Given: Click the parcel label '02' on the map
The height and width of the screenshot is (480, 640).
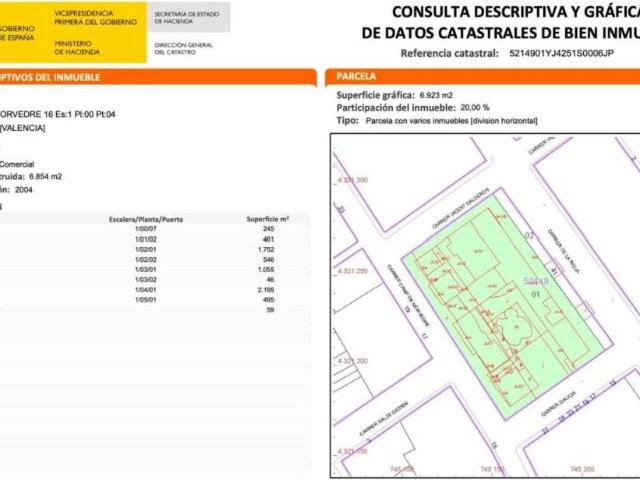Looking at the screenshot, I should tap(529, 236).
